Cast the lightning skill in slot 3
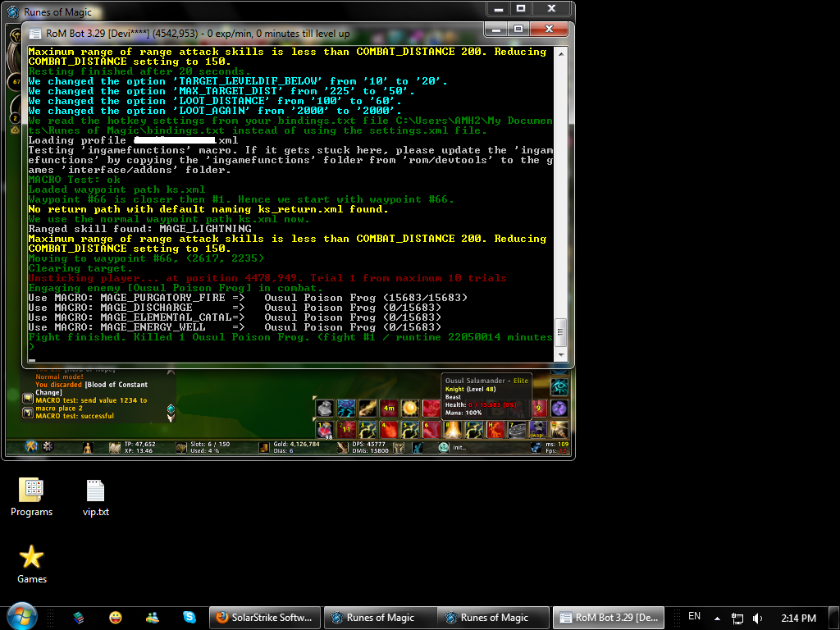Screen dimensions: 840x630 click(x=367, y=430)
